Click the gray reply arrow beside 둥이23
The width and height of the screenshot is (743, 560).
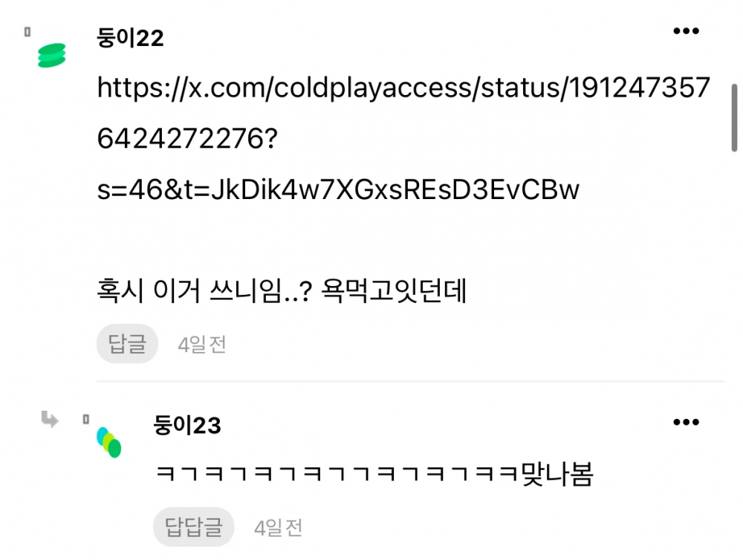coord(50,420)
